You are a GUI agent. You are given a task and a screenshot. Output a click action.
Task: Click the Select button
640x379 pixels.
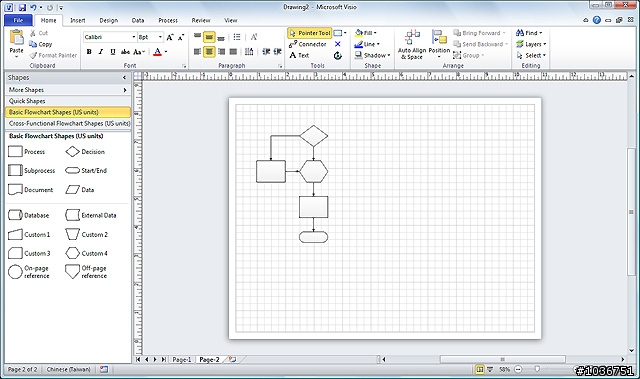tap(531, 55)
